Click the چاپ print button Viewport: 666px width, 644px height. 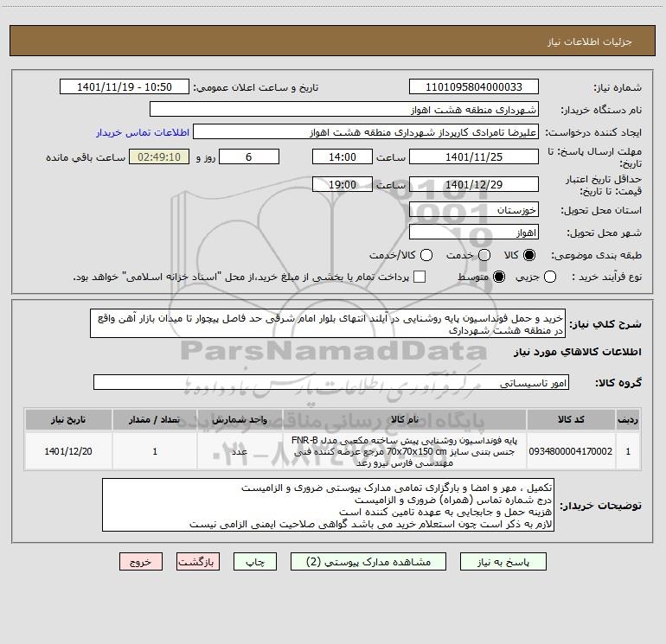coord(255,562)
